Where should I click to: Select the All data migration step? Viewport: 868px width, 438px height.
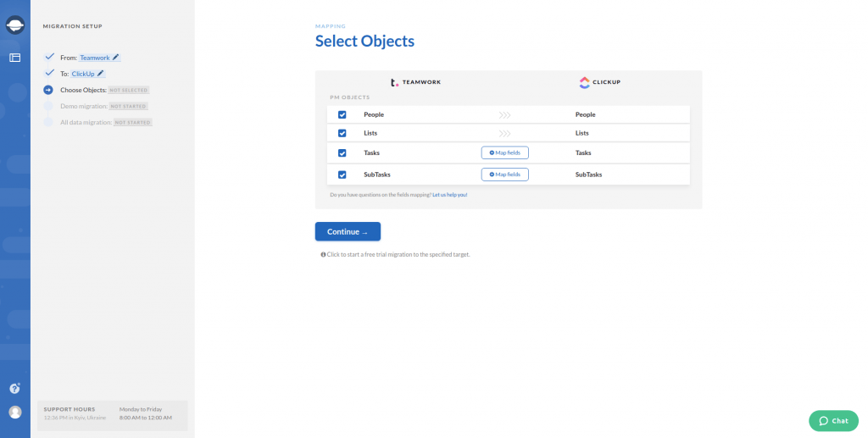tap(86, 122)
